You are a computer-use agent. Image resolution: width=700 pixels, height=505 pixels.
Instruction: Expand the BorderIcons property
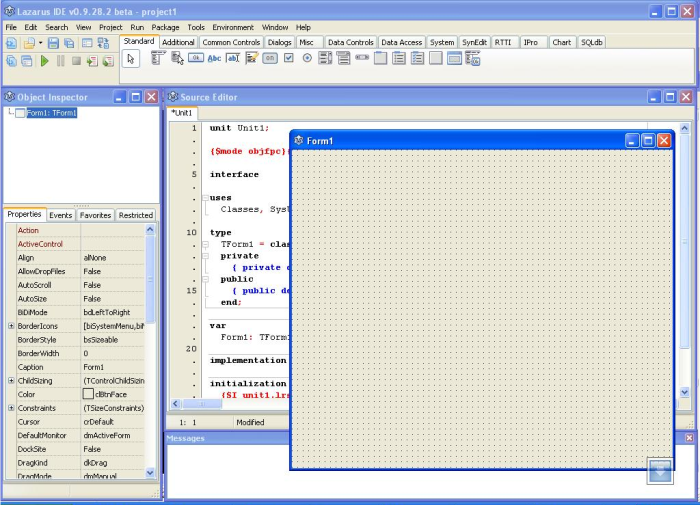point(11,326)
